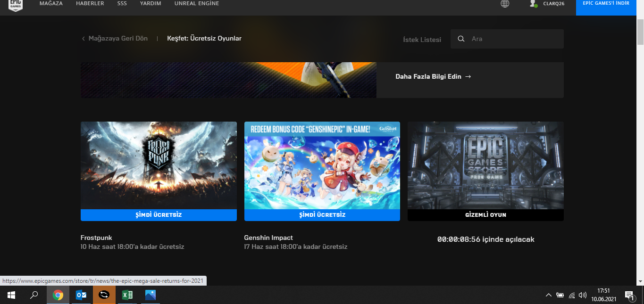Go back via Mağazaya Geri Dön
Screen dimensions: 644x304
coord(118,39)
